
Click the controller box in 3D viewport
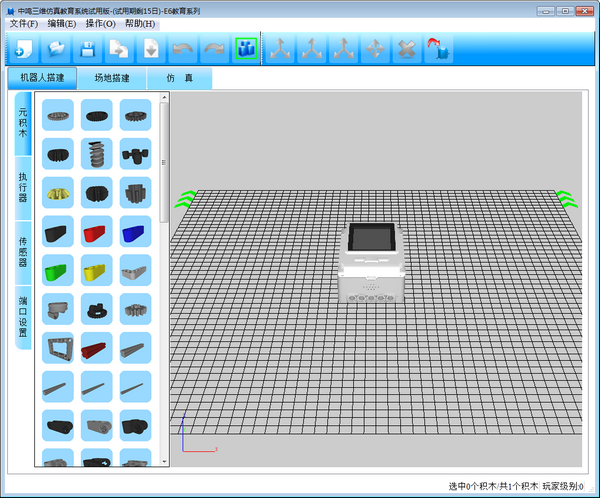click(x=371, y=263)
